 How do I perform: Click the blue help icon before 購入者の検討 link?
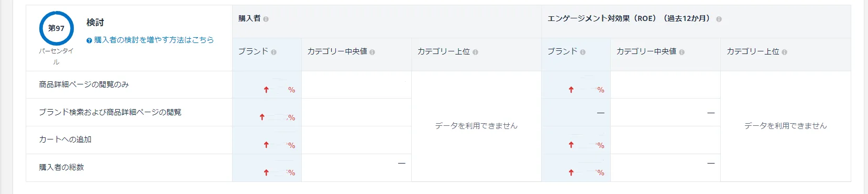[90, 40]
